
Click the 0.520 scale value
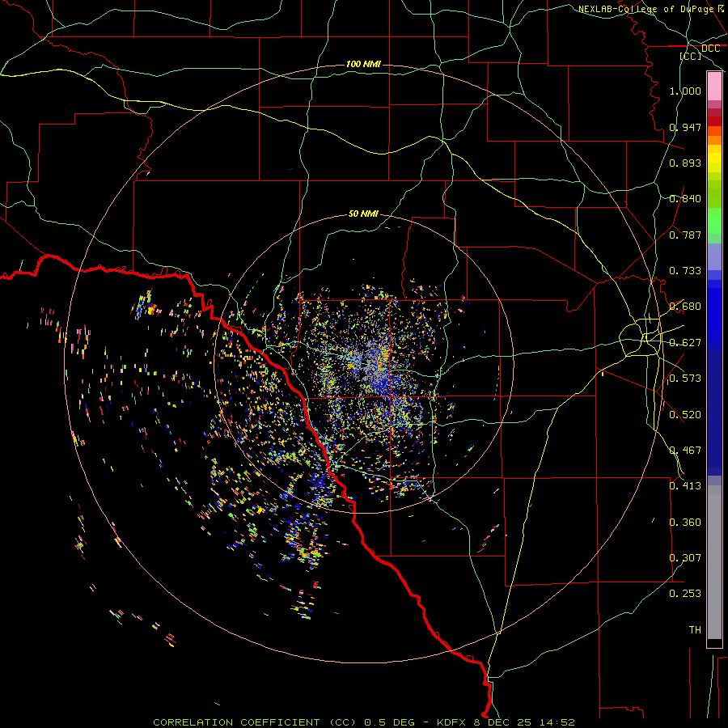[685, 415]
